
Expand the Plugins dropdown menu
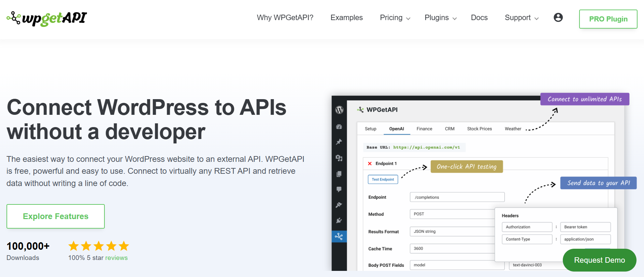(x=441, y=18)
